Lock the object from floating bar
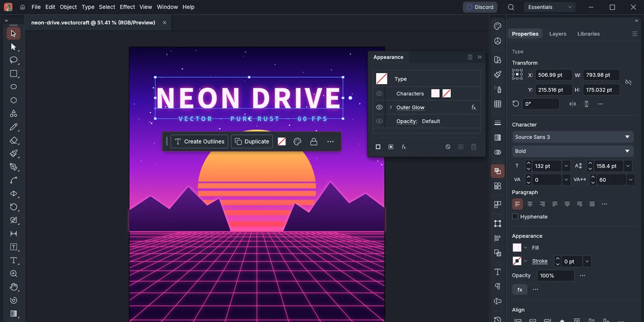 [x=313, y=142]
